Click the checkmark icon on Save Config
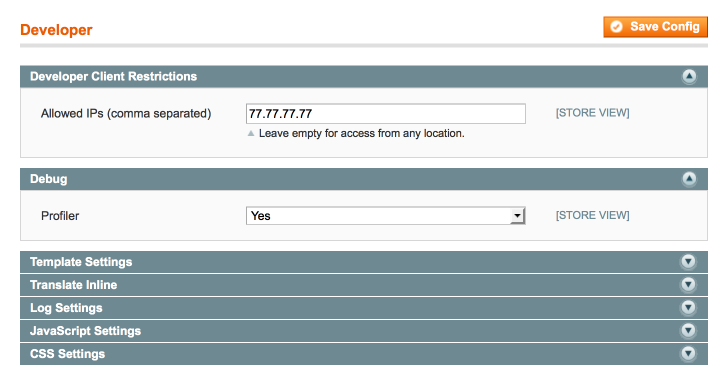Image resolution: width=723 pixels, height=374 pixels. coord(616,27)
